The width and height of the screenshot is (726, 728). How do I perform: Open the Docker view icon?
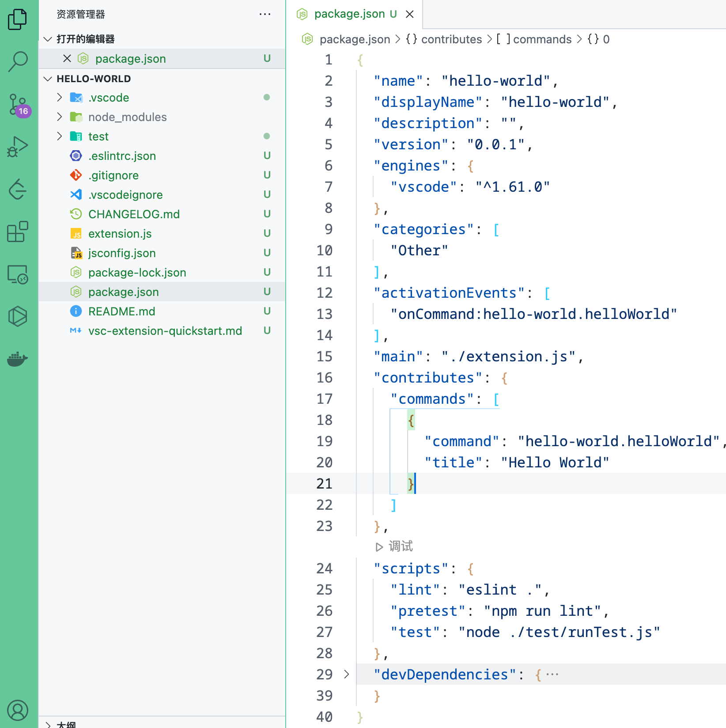pyautogui.click(x=18, y=359)
